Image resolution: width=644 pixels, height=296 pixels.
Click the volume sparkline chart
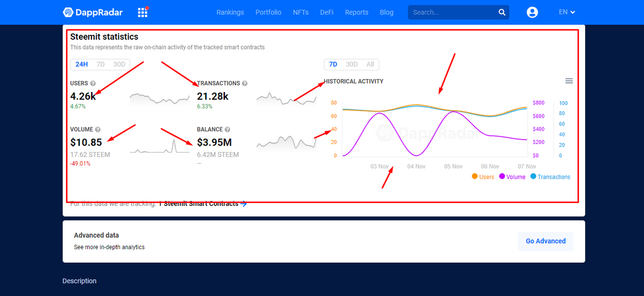(160, 146)
